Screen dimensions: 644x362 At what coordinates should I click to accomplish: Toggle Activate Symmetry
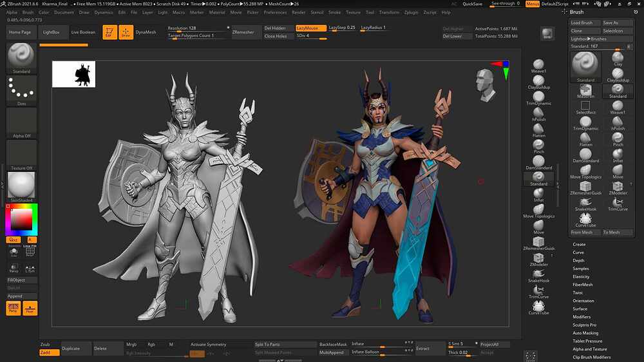[x=208, y=345]
